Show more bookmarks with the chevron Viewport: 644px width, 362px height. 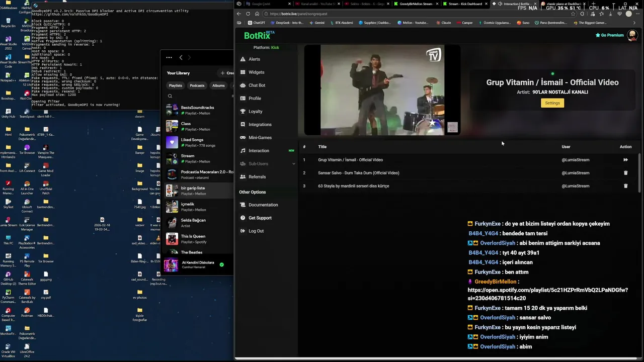tap(634, 23)
